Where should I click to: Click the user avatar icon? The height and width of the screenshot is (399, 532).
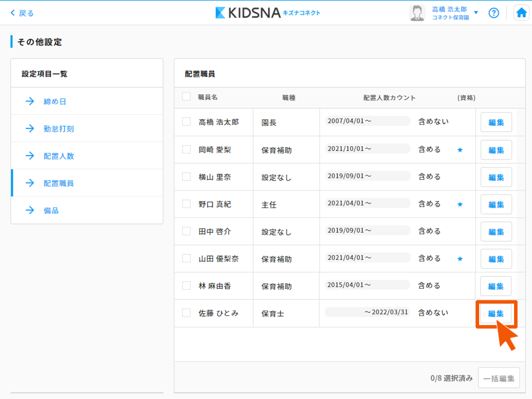pyautogui.click(x=417, y=13)
